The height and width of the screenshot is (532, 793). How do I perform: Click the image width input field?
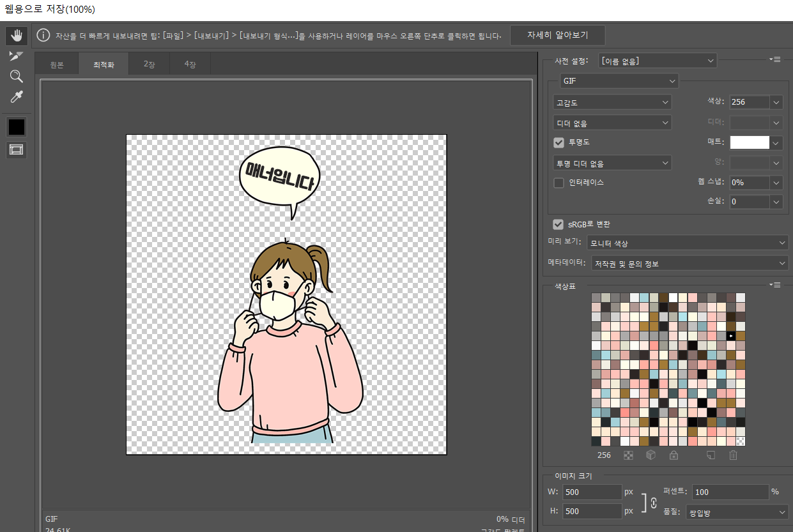tap(592, 492)
